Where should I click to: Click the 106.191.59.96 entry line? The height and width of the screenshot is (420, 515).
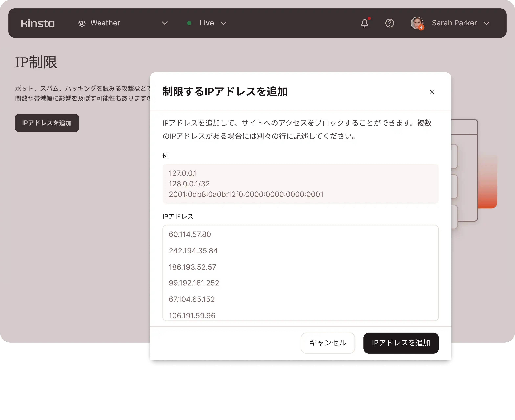[x=192, y=315]
